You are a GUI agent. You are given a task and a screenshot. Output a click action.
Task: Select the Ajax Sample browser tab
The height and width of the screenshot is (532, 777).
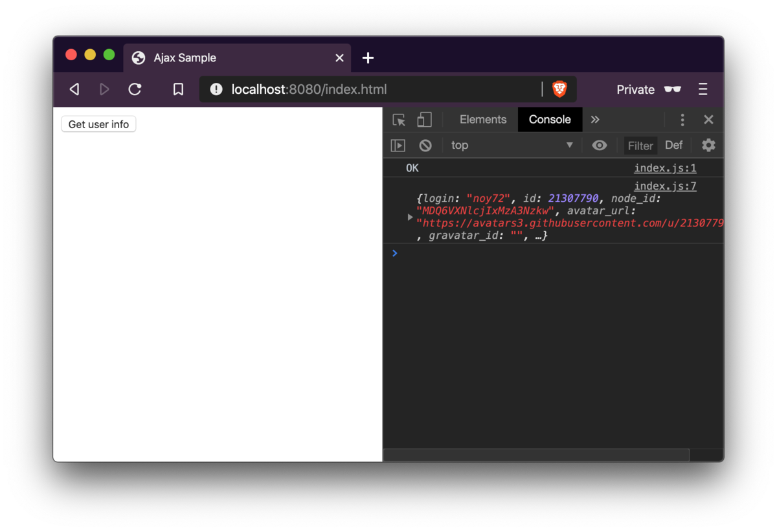pyautogui.click(x=237, y=58)
